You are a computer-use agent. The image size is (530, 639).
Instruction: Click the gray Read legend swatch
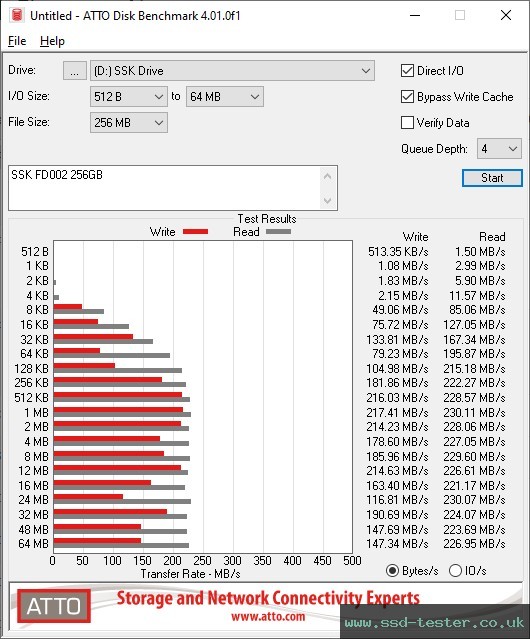(278, 231)
